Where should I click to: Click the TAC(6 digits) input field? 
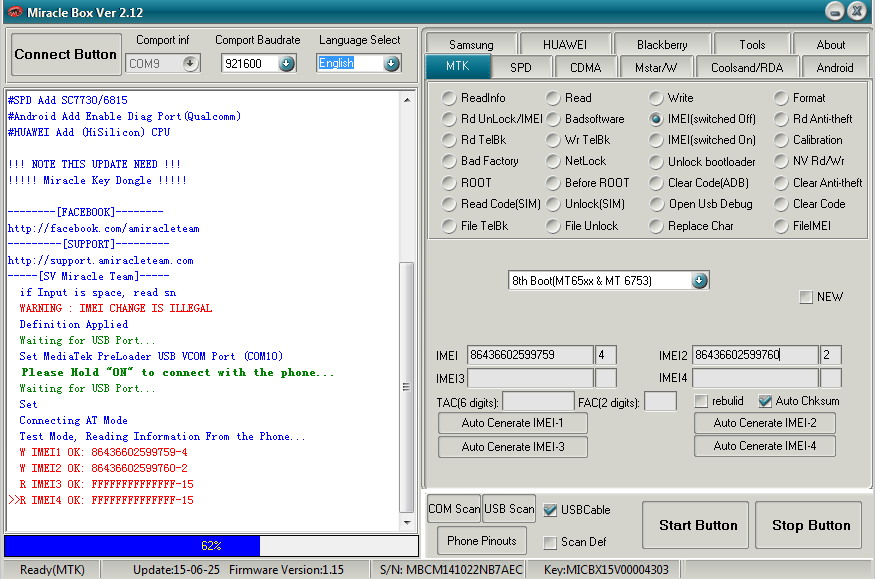coord(538,402)
